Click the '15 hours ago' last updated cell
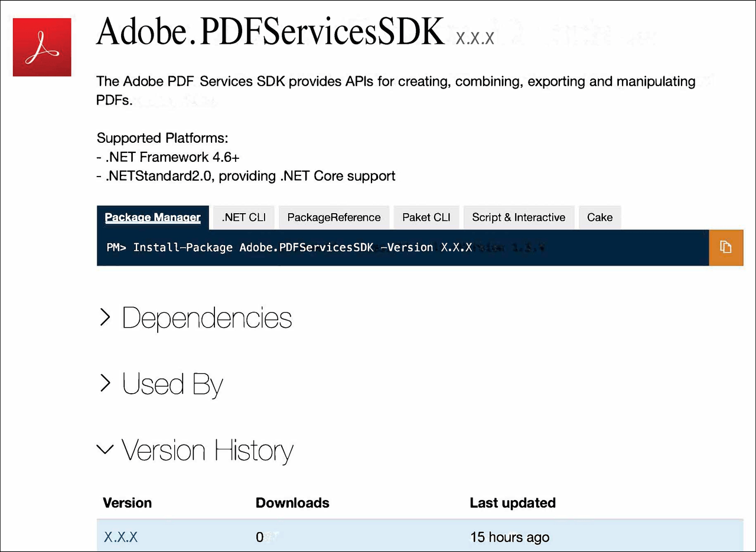The height and width of the screenshot is (552, 756). [510, 537]
